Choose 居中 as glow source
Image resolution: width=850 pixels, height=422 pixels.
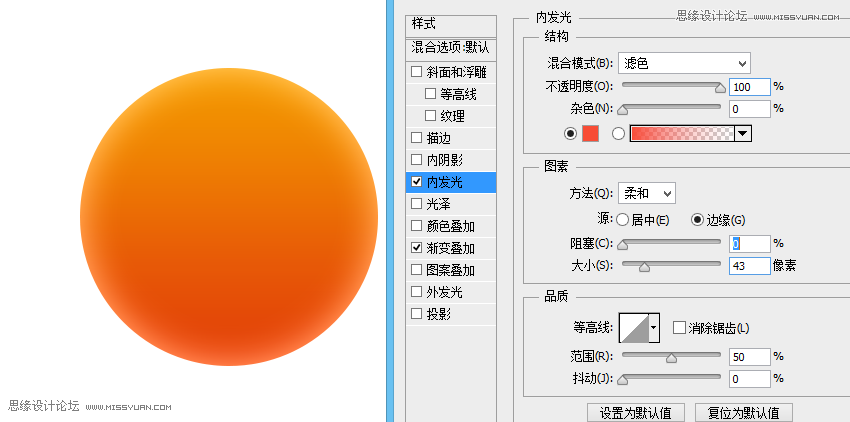(x=622, y=220)
